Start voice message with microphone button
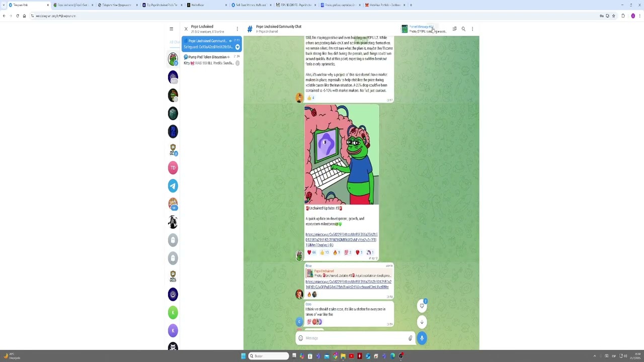Screen dimensions: 644x362 tap(422, 338)
